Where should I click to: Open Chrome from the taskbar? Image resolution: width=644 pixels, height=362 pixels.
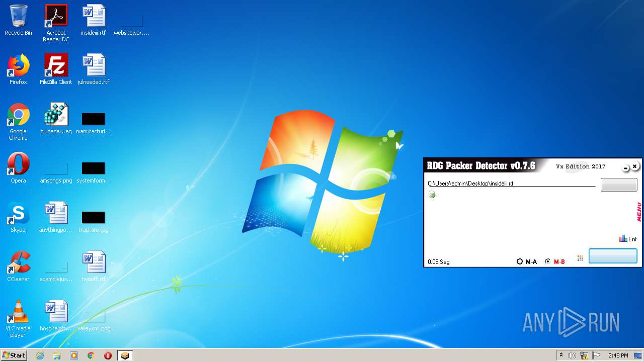pos(91,355)
